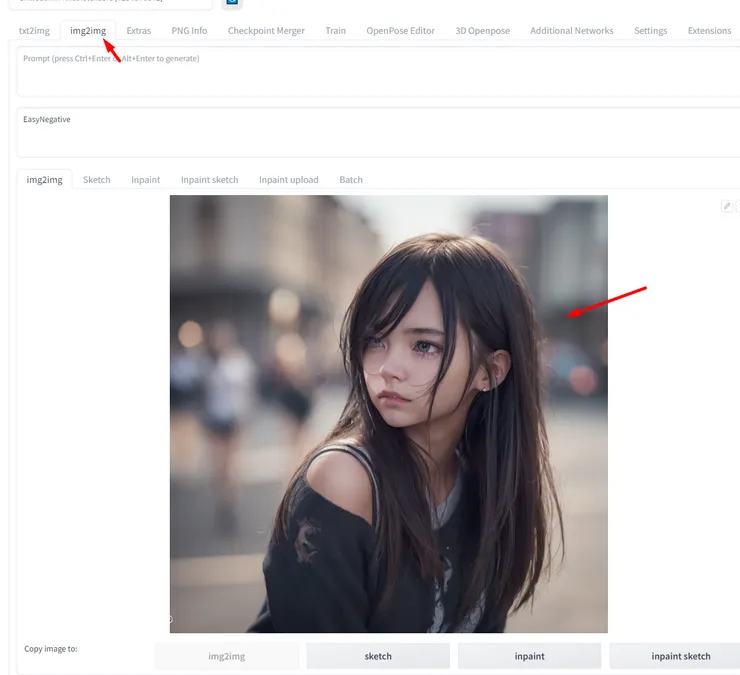The width and height of the screenshot is (740, 675).
Task: Switch to the Sketch sub-tab
Action: 97,180
